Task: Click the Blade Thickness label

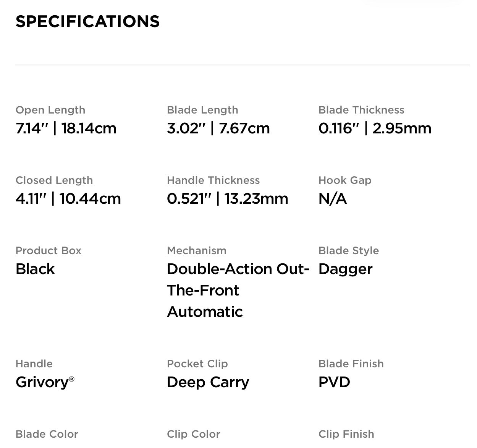Action: click(361, 110)
